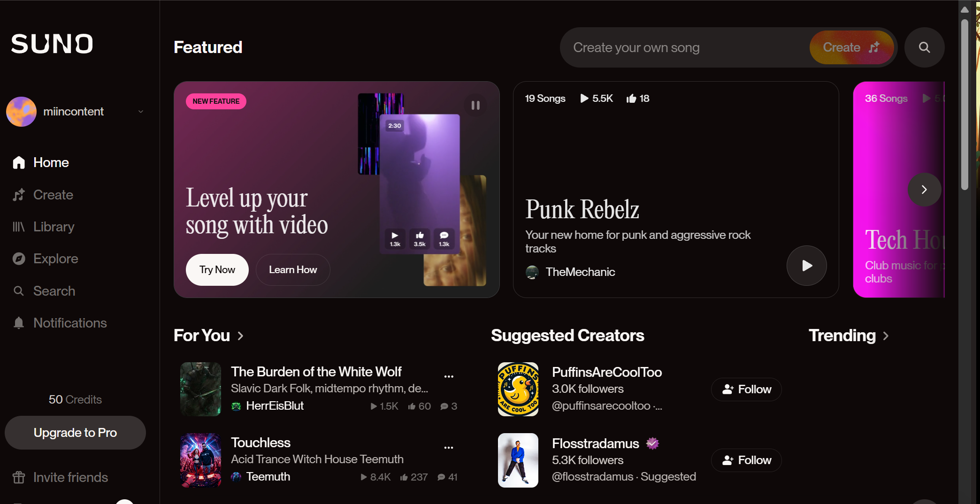The height and width of the screenshot is (504, 980).
Task: Open more options for The Burden of the White Wolf
Action: 449,376
